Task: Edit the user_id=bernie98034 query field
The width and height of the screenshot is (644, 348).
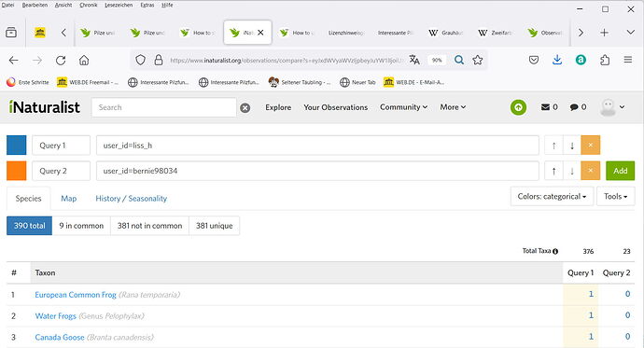Action: click(317, 171)
